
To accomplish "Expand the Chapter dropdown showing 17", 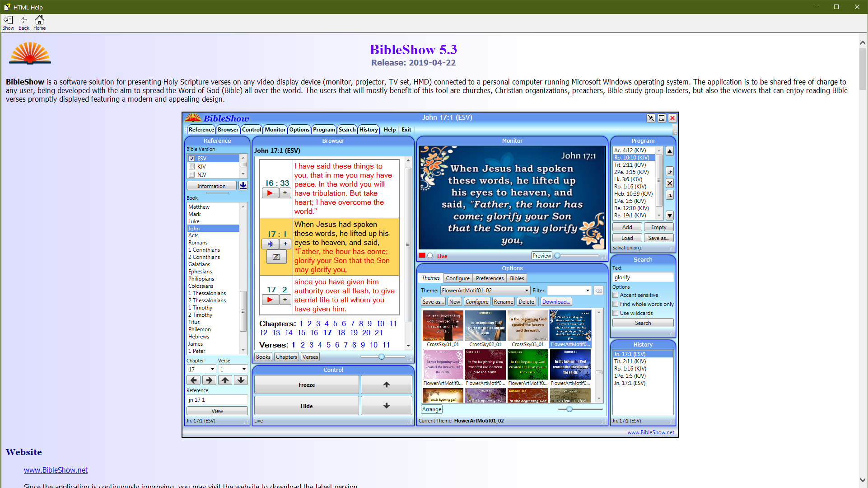I will click(x=212, y=369).
